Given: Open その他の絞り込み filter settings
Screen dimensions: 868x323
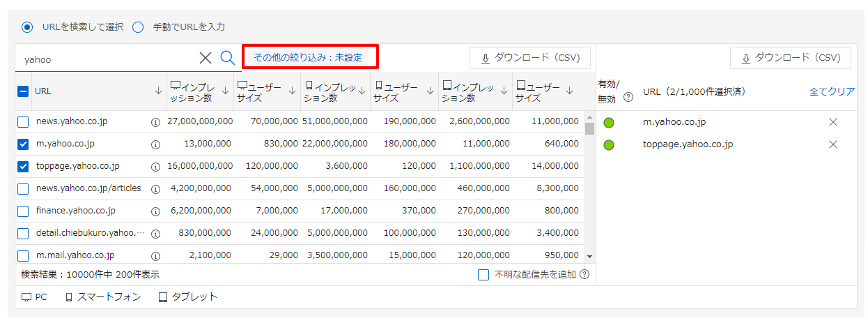Looking at the screenshot, I should [309, 57].
